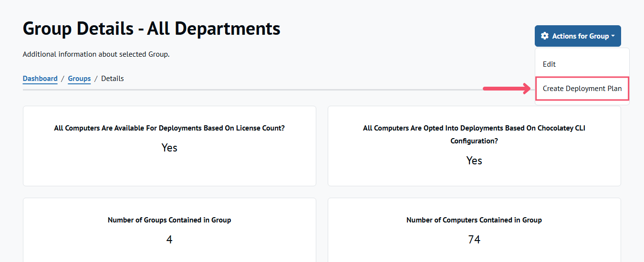Choose Edit from the actions menu
The width and height of the screenshot is (644, 262).
click(582, 64)
